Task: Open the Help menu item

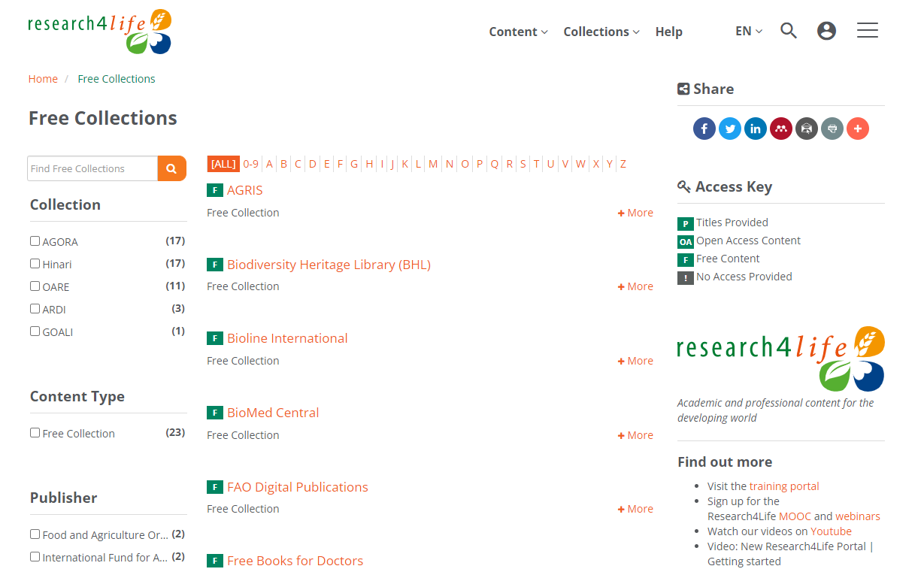Action: pyautogui.click(x=668, y=32)
